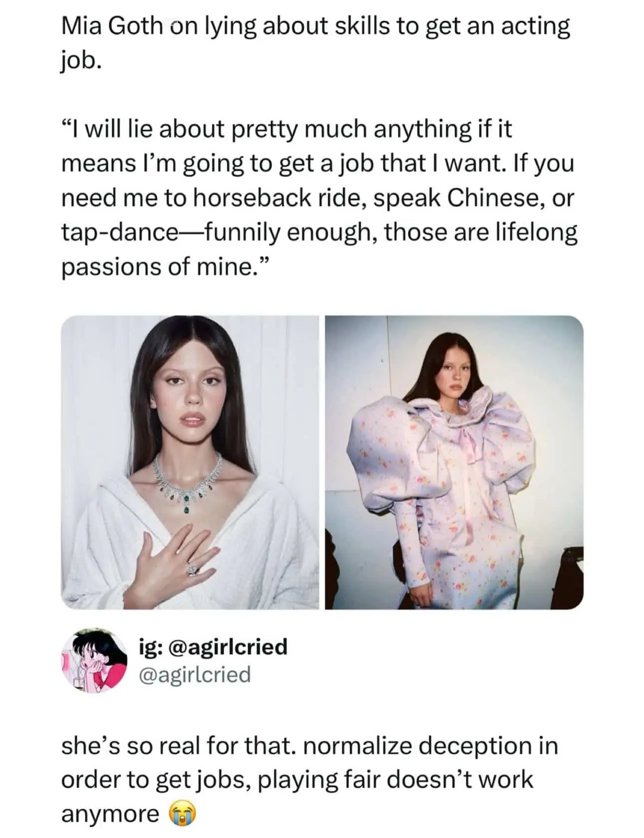This screenshot has width=644, height=838.
Task: Click the quote line starting "I will lie"
Action: click(x=287, y=129)
